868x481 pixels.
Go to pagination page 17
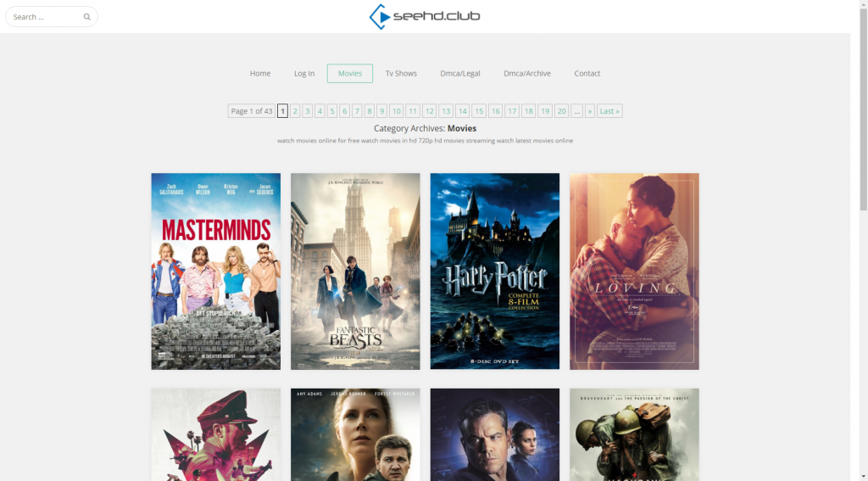coord(512,111)
